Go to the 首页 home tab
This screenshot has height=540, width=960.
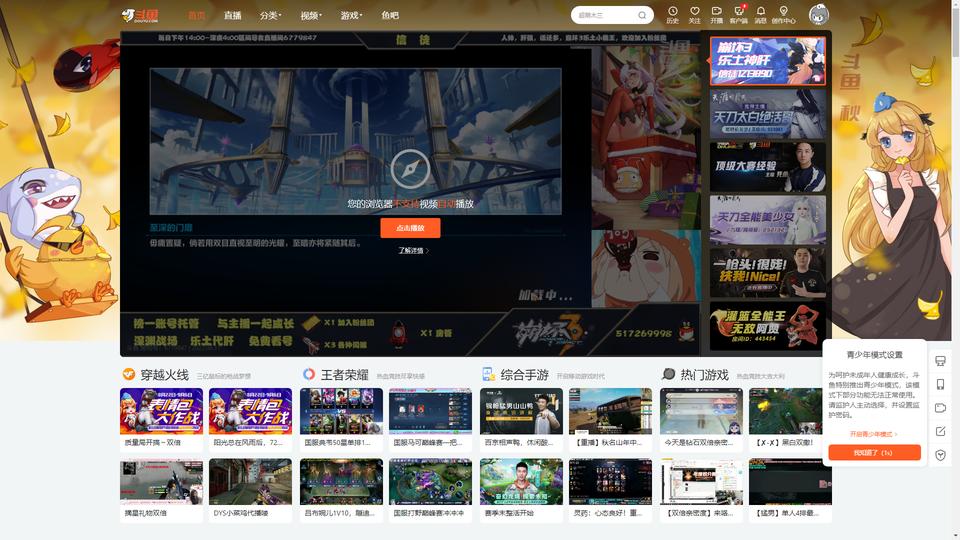tap(197, 15)
